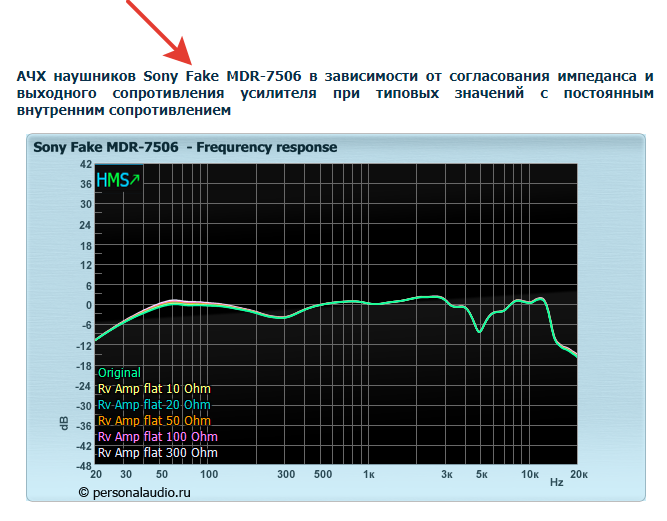Click the 5к frequency axis label

click(482, 474)
